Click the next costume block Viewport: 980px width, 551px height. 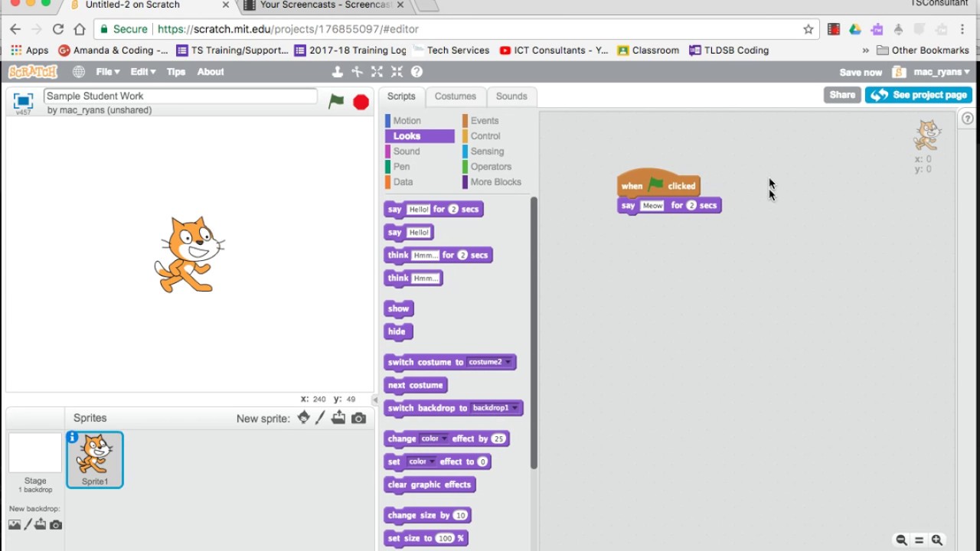[x=416, y=386]
